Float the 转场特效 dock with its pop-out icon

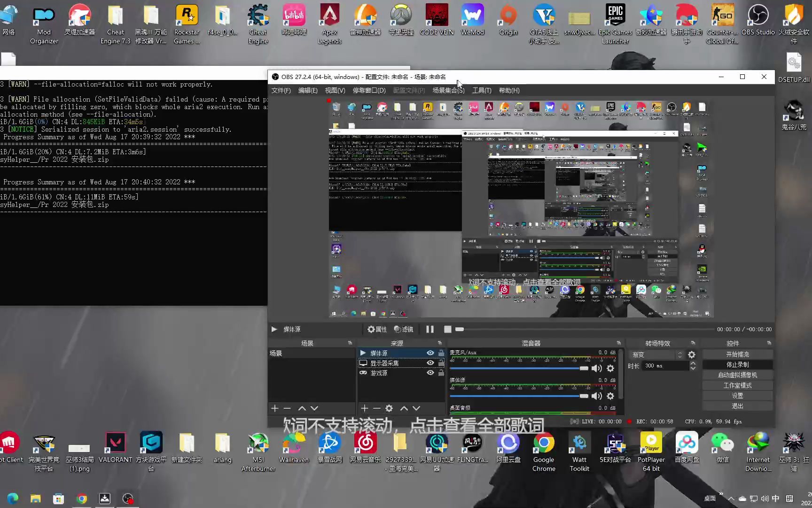693,343
